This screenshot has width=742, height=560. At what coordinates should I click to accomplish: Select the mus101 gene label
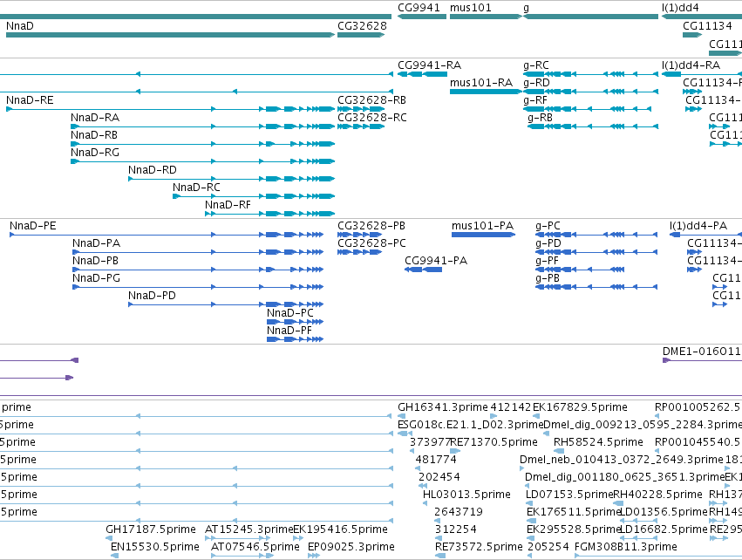[470, 8]
